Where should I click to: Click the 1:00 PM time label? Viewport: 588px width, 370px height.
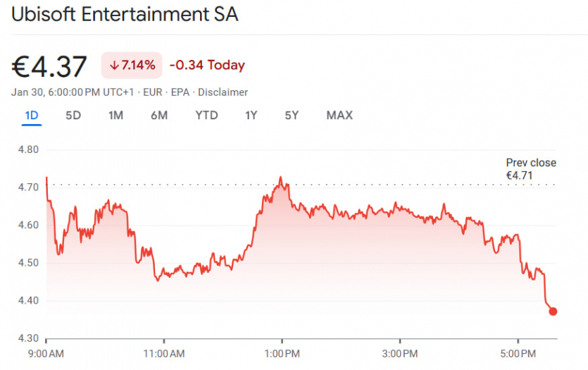(x=282, y=353)
